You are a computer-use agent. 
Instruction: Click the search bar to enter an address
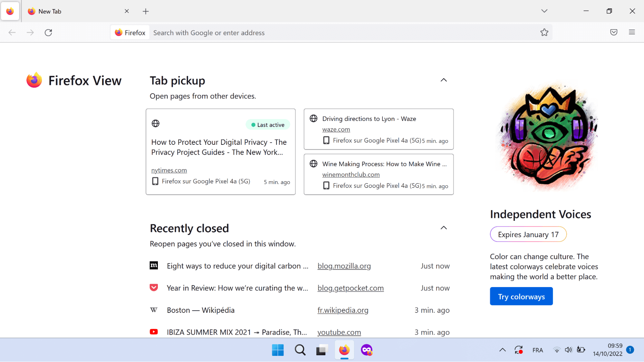coord(290,32)
